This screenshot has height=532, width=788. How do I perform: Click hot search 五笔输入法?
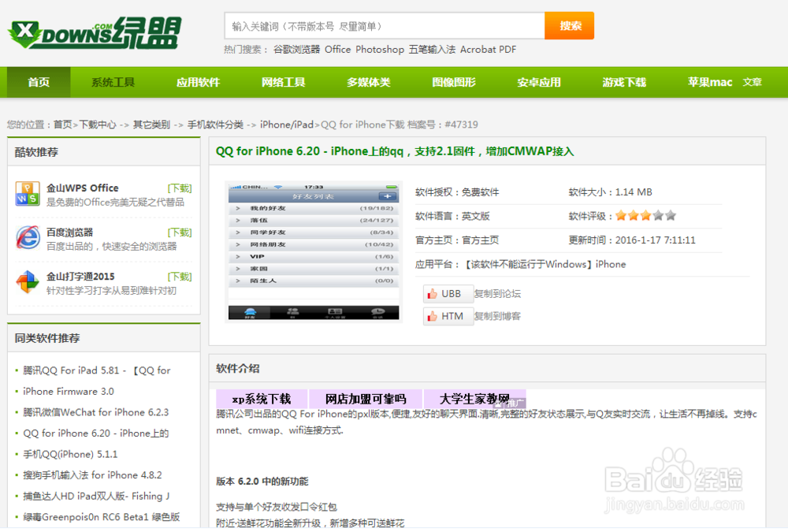pyautogui.click(x=432, y=50)
